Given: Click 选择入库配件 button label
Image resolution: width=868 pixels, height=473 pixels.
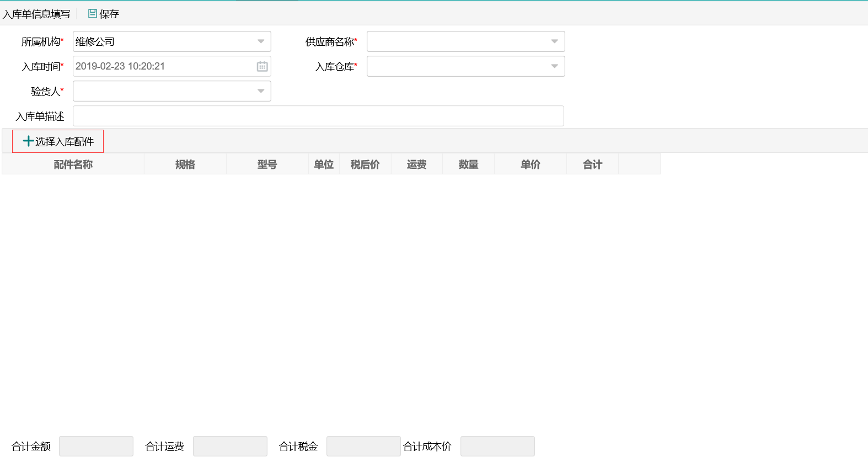Looking at the screenshot, I should tap(65, 142).
